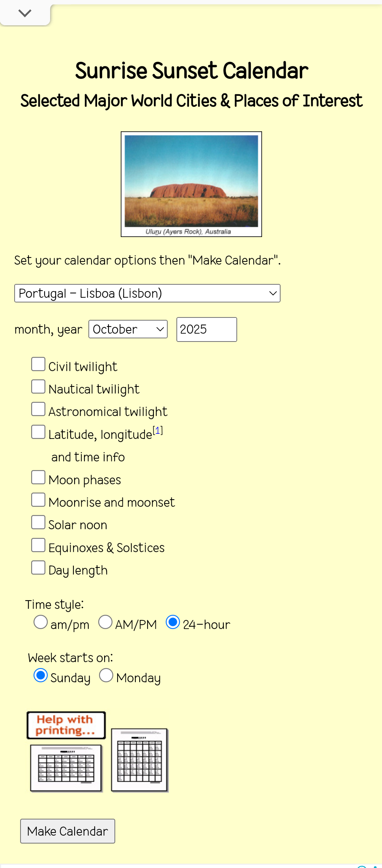Check the Moon phases option
The image size is (382, 868).
pos(38,477)
